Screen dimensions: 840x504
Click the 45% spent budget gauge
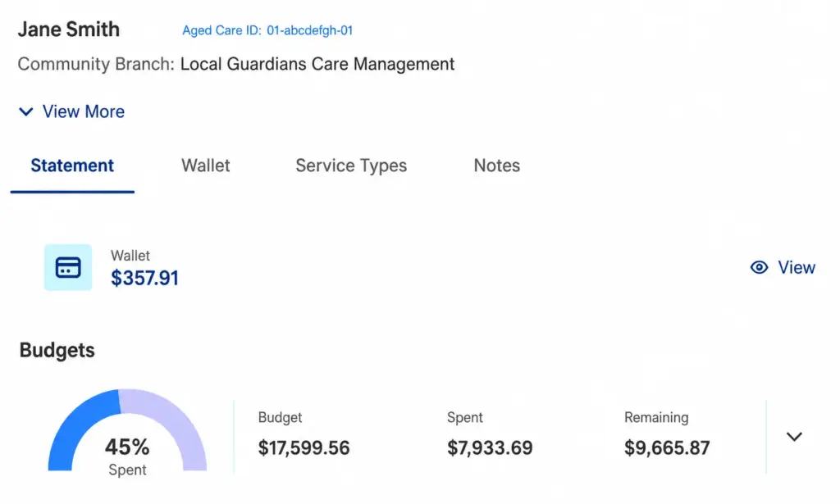tap(127, 431)
